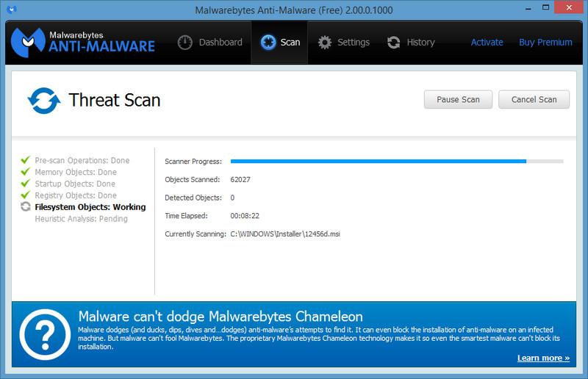This screenshot has height=379, width=588.
Task: Click the question mark help icon
Action: [45, 334]
